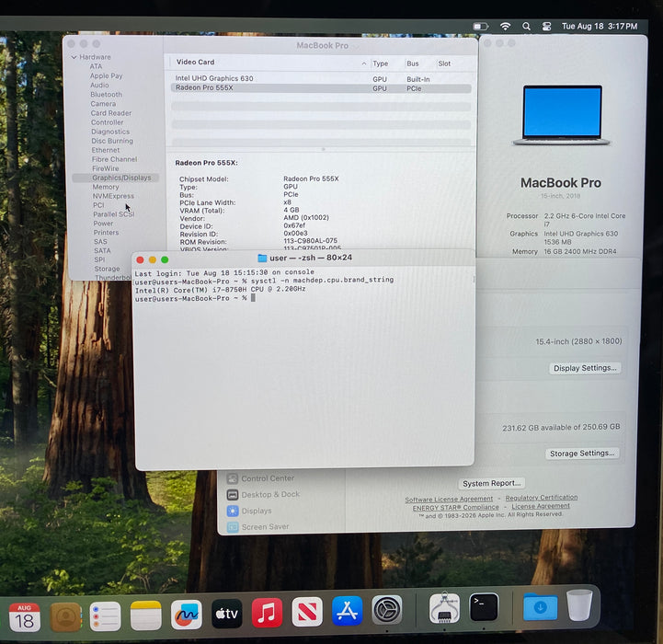Screen dimensions: 663x644
Task: Select Camera in hardware list
Action: (103, 104)
